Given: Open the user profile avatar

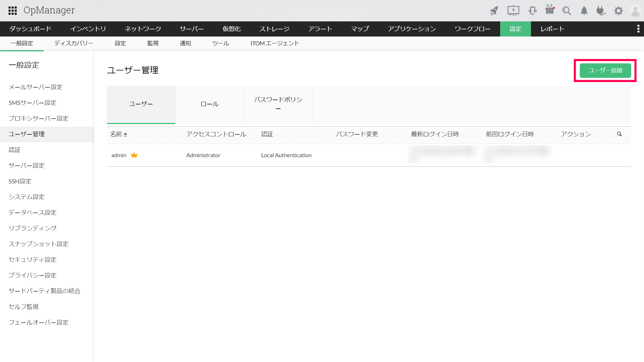Looking at the screenshot, I should tap(635, 11).
